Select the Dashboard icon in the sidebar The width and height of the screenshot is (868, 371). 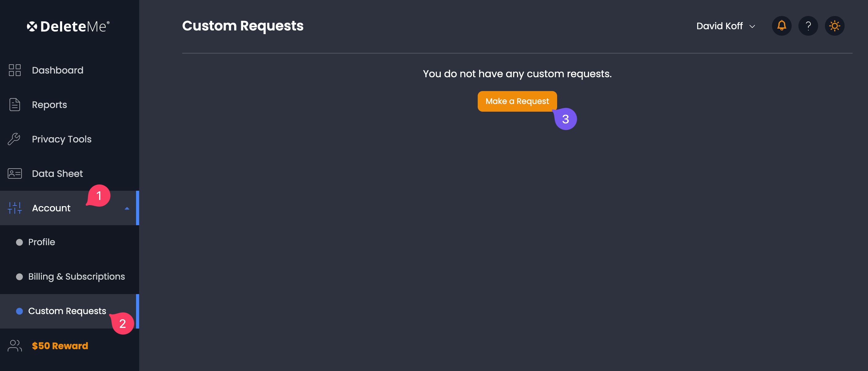14,70
